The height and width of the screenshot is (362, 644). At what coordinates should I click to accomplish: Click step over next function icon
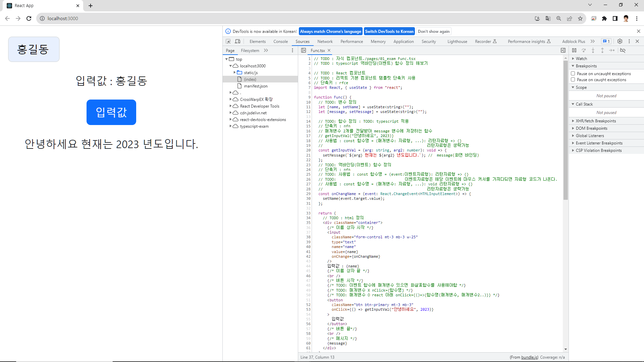point(584,50)
